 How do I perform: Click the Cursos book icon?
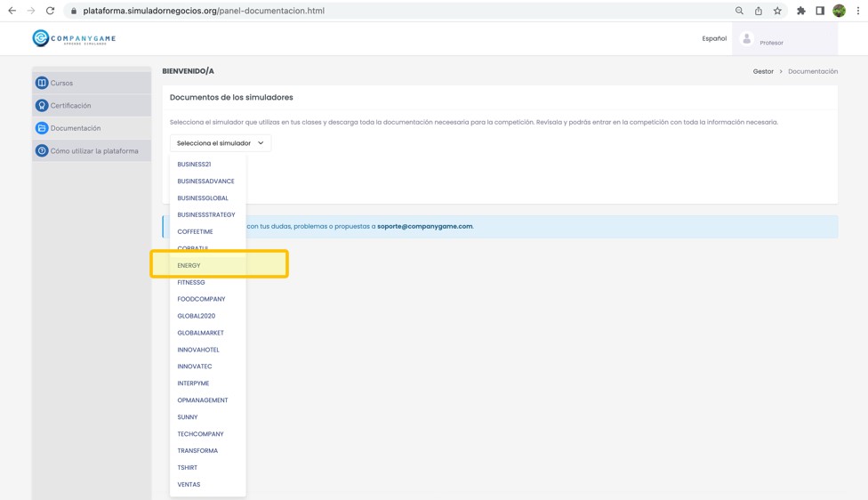click(x=42, y=83)
